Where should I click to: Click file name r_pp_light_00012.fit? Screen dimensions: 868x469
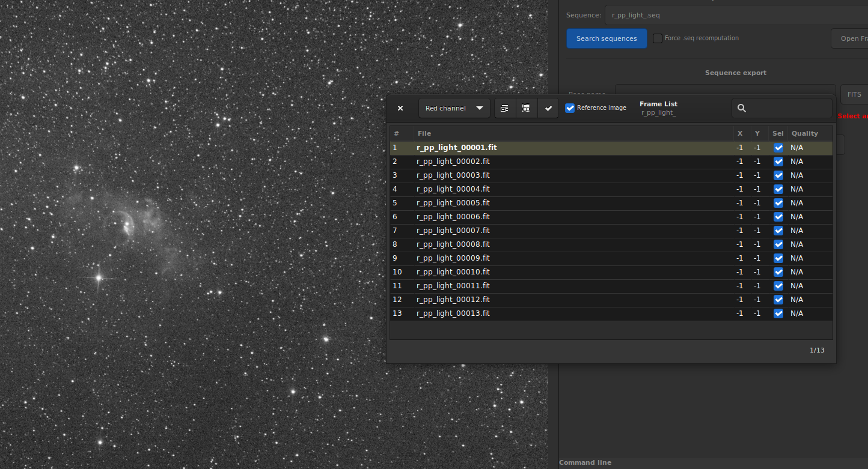(x=453, y=300)
